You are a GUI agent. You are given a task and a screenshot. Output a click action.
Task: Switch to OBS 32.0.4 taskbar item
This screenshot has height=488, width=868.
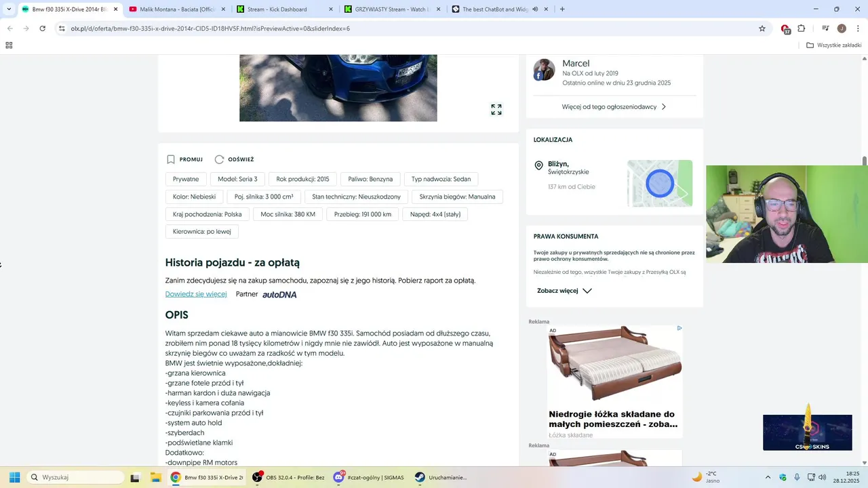pos(289,477)
